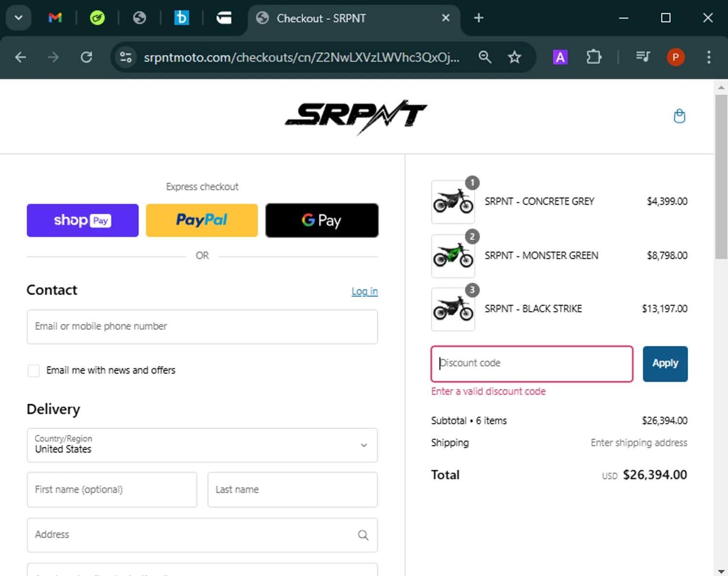Click the Concrete Grey bike thumbnail

[453, 202]
